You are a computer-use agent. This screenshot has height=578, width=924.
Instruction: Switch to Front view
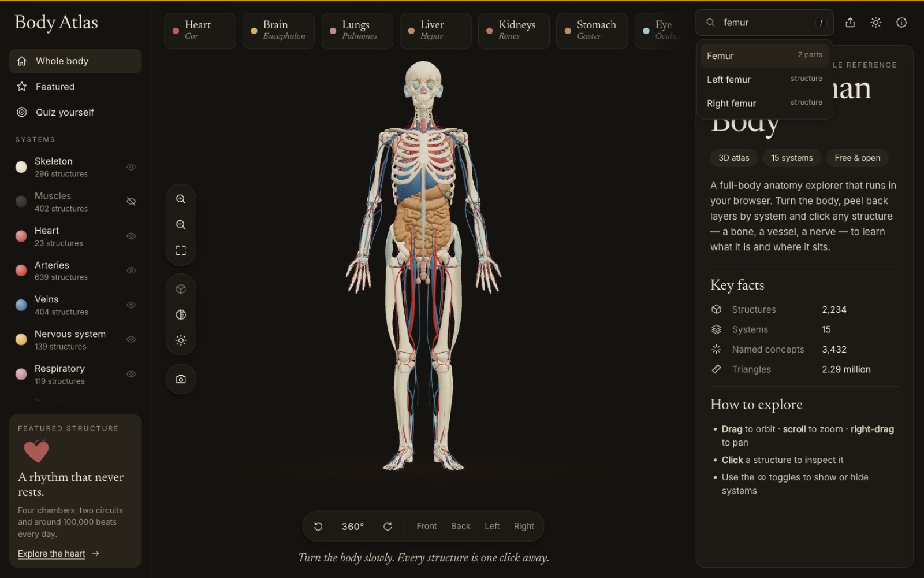click(x=427, y=526)
